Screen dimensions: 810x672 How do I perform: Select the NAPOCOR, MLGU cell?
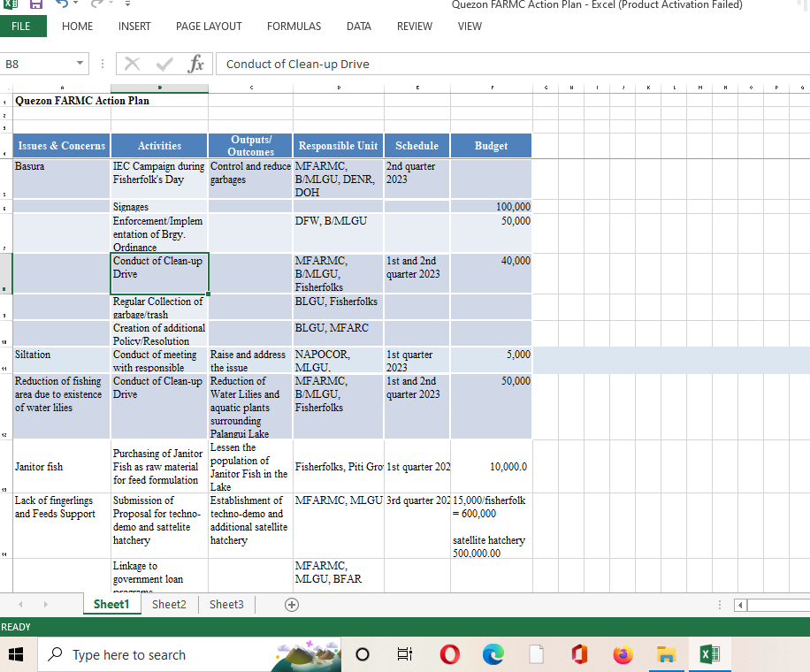click(x=338, y=360)
